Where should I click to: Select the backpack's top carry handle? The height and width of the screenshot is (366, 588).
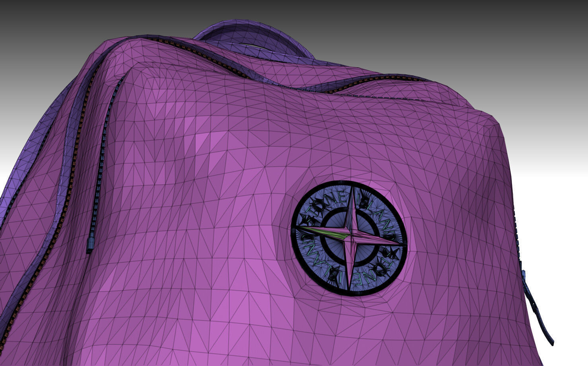[x=255, y=40]
